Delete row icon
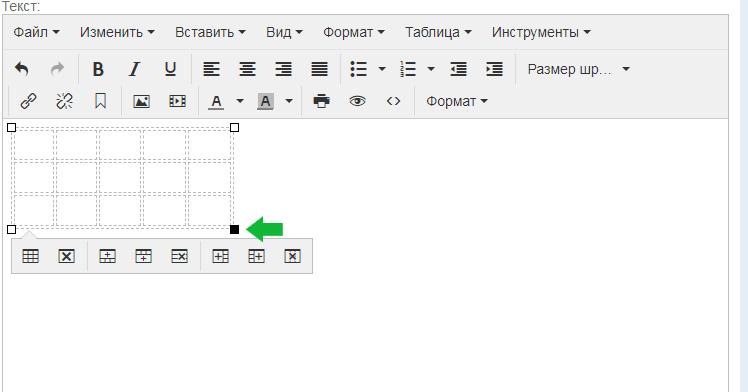The image size is (748, 392). coord(179,257)
